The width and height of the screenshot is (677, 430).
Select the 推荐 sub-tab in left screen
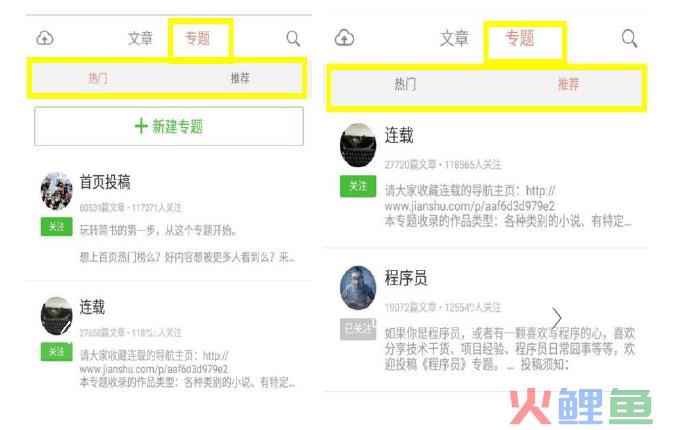pos(240,78)
